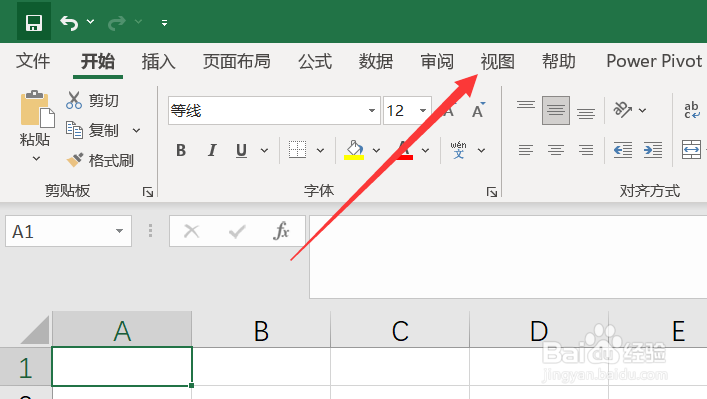Align text right icon

coord(586,150)
